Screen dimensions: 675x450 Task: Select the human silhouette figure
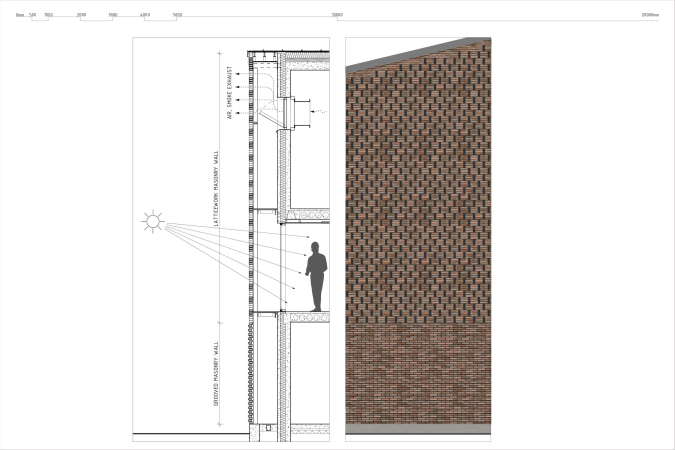(316, 276)
